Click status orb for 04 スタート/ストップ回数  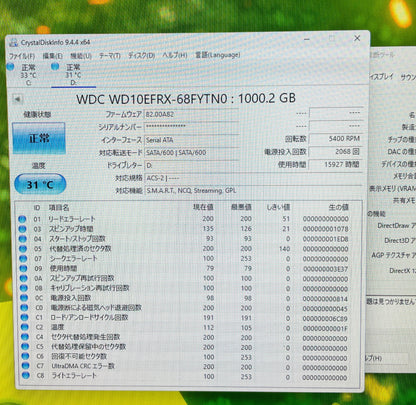tap(23, 239)
